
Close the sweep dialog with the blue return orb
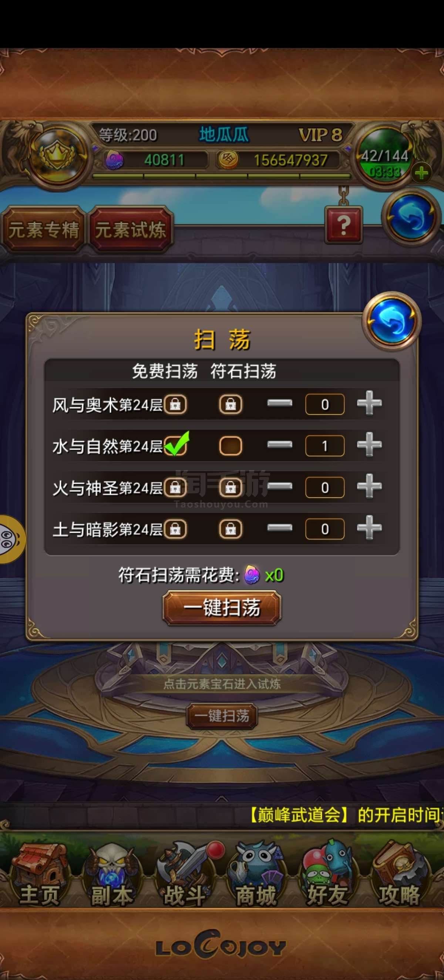tap(392, 320)
